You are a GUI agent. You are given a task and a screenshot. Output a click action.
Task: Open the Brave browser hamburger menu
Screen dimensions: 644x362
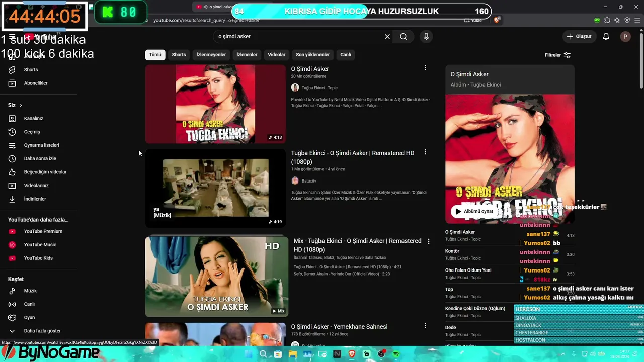point(637,20)
